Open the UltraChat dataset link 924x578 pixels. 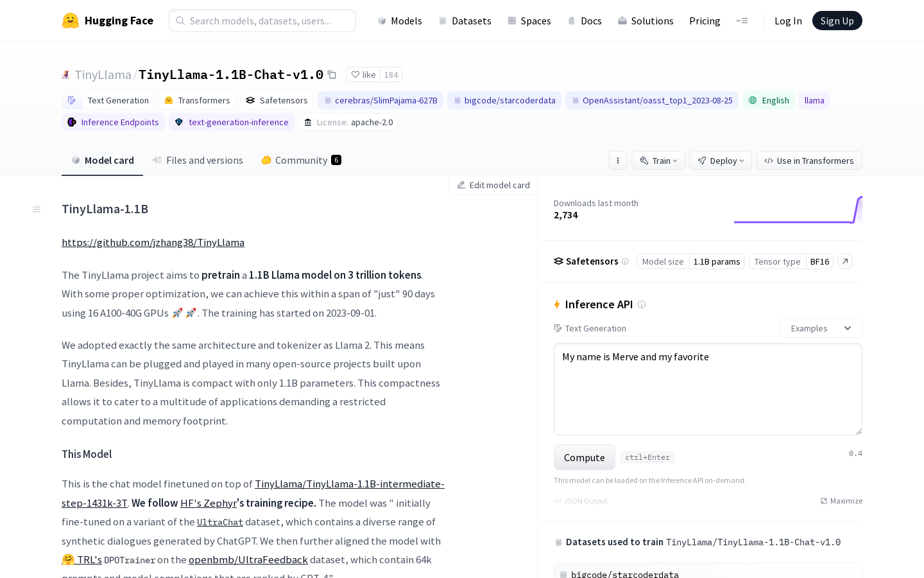(220, 522)
